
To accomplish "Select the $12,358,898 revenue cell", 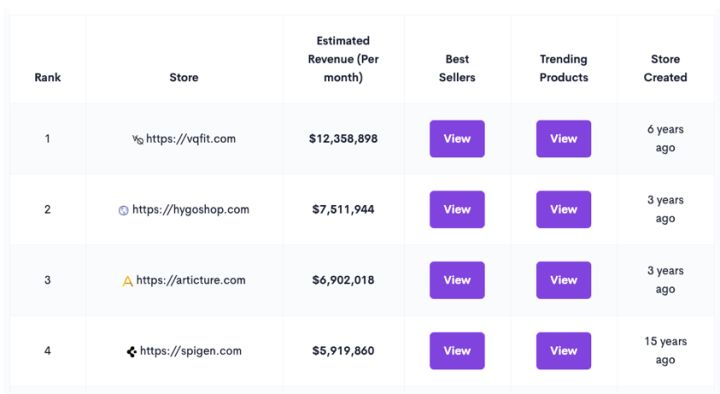I will click(343, 139).
